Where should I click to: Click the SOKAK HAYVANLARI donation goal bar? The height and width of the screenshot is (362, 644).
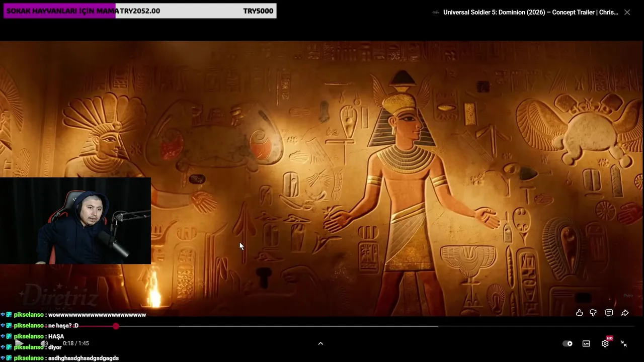[x=140, y=11]
